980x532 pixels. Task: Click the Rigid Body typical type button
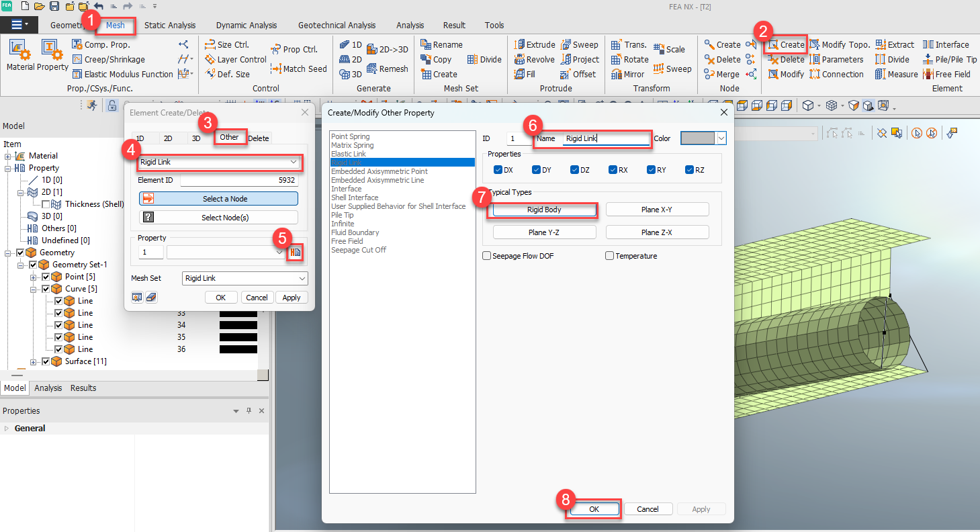(x=544, y=210)
